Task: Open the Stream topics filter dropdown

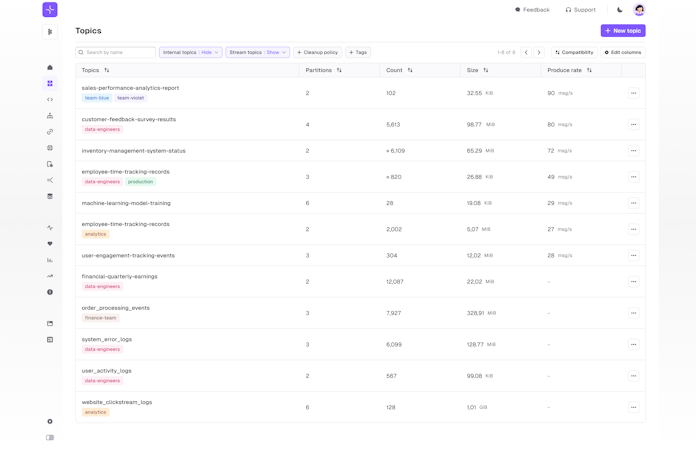Action: pyautogui.click(x=257, y=52)
